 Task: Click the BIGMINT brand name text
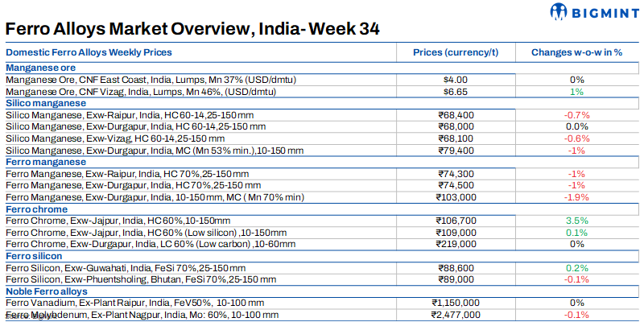[x=604, y=12]
